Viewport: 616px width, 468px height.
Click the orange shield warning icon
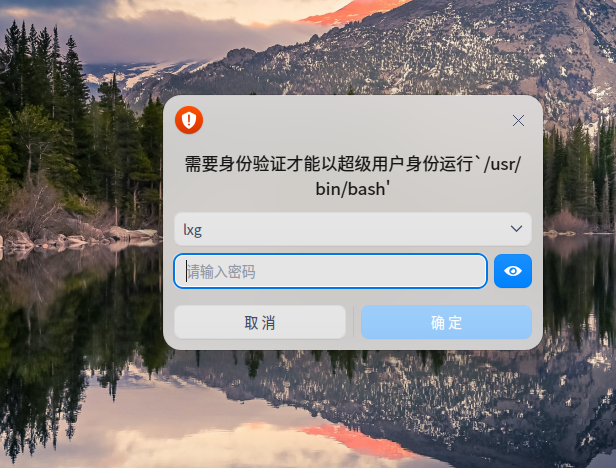click(x=189, y=120)
